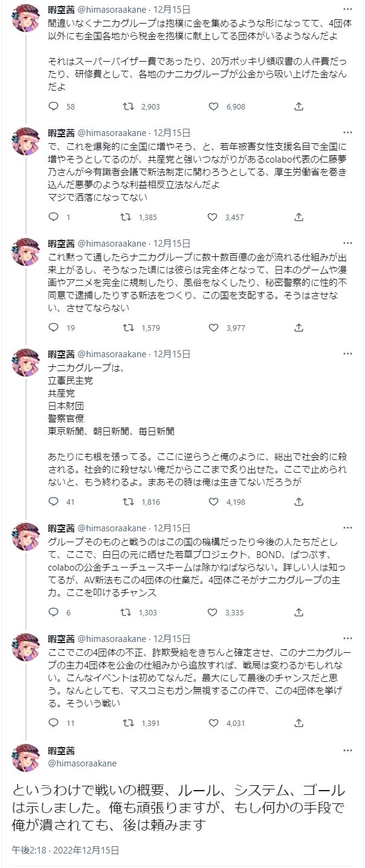This screenshot has width=365, height=868.
Task: Open more options menu on first tweet
Action: (348, 9)
